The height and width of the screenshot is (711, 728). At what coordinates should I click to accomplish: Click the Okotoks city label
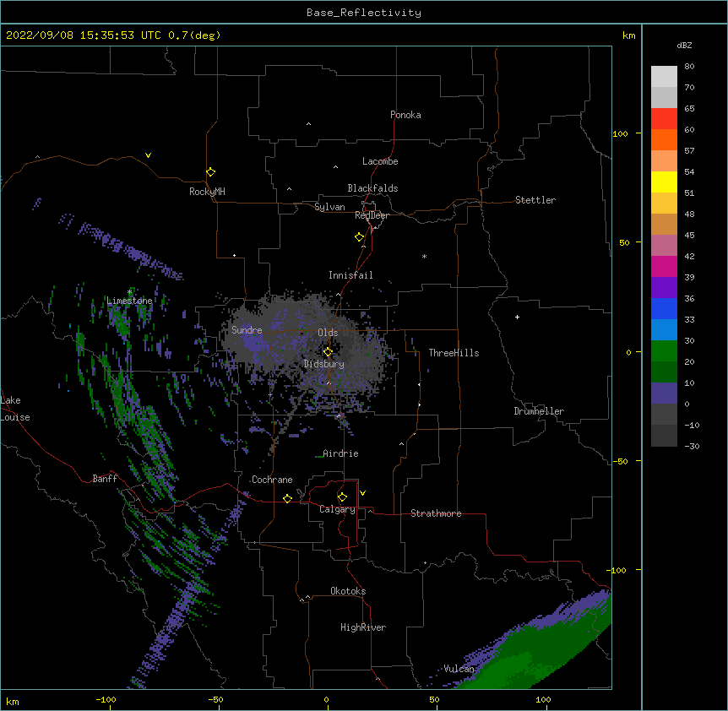pyautogui.click(x=348, y=591)
